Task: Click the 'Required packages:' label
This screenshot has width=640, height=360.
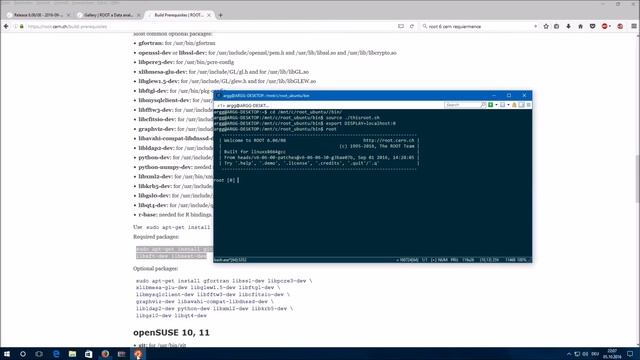Action: coord(156,237)
